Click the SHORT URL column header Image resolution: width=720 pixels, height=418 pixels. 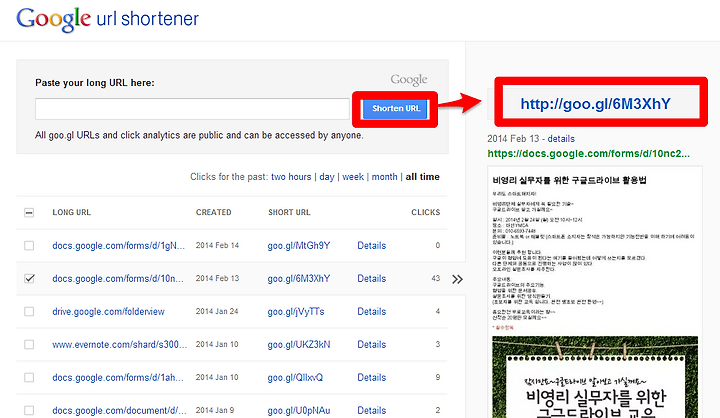point(289,212)
